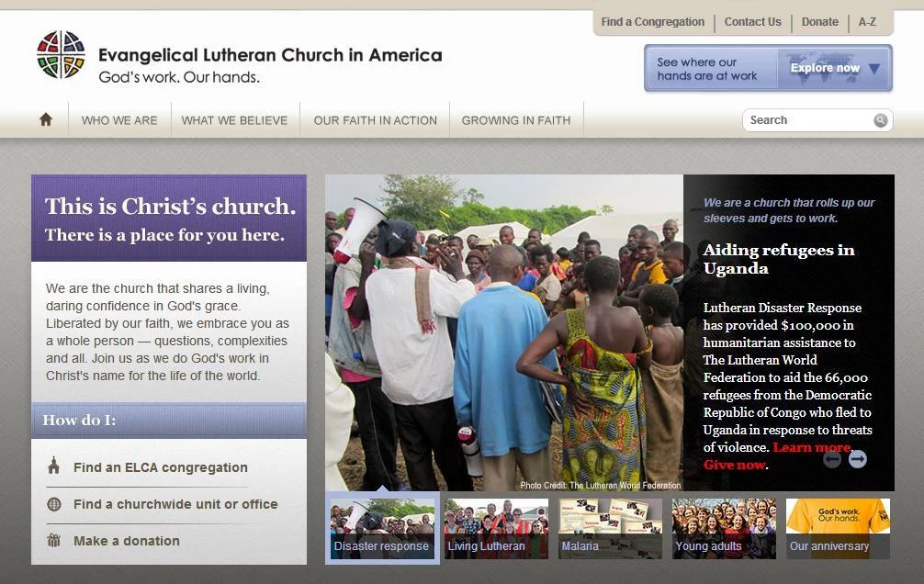
Task: Open the Growing in Faith menu
Action: coord(516,120)
